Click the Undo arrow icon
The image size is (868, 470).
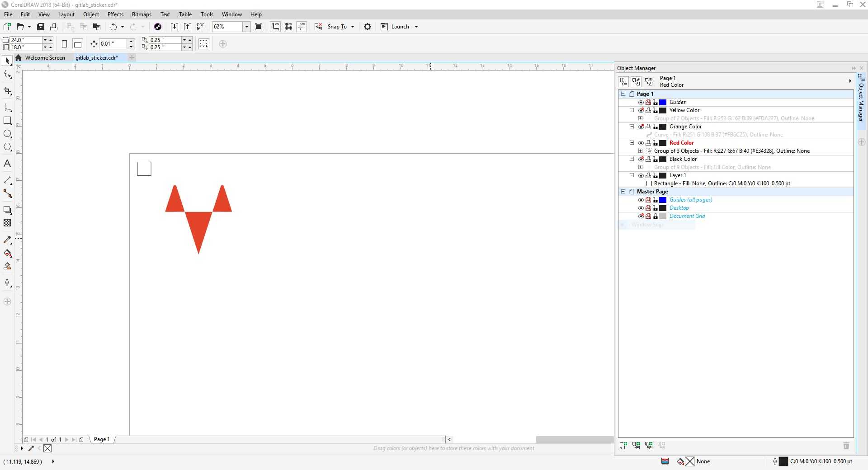113,27
